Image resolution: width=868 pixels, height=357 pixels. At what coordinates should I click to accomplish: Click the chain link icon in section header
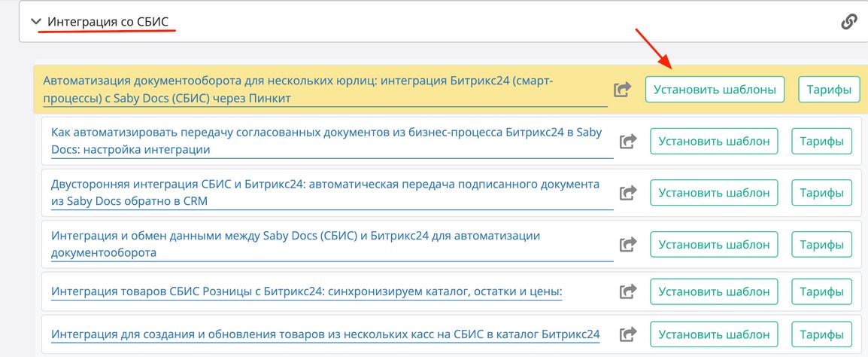coord(848,22)
